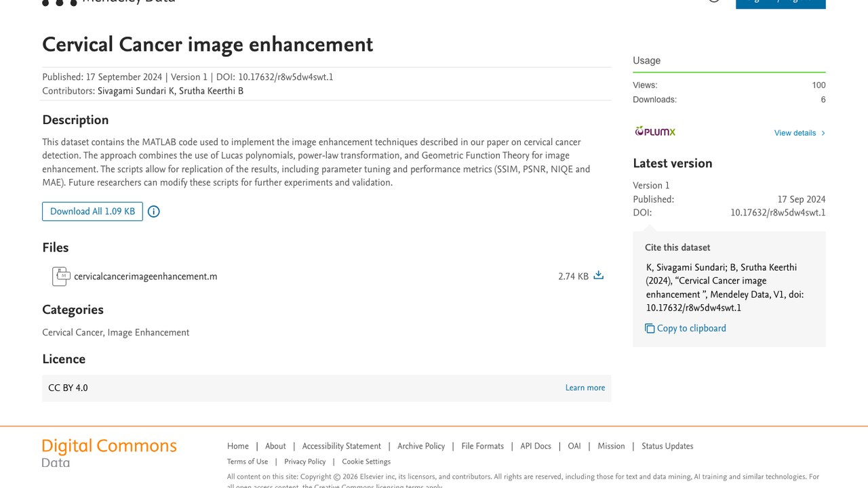The height and width of the screenshot is (488, 868).
Task: Click 17 Sep 2024 published date
Action: [x=802, y=199]
